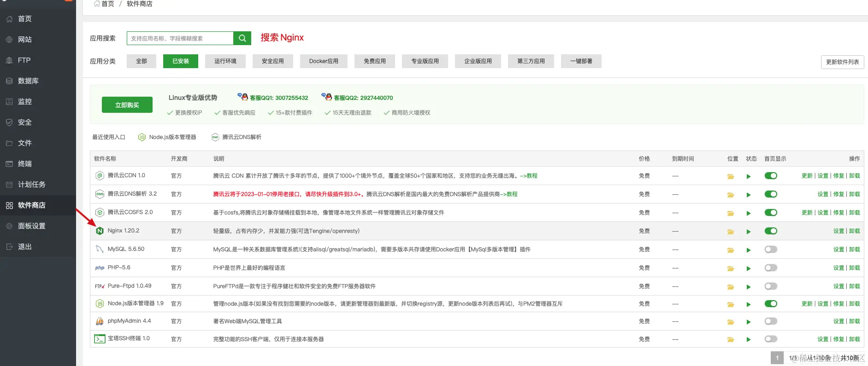Click 修复 link for 腾讯云DNS解析 3.2
The height and width of the screenshot is (366, 868).
tap(838, 194)
